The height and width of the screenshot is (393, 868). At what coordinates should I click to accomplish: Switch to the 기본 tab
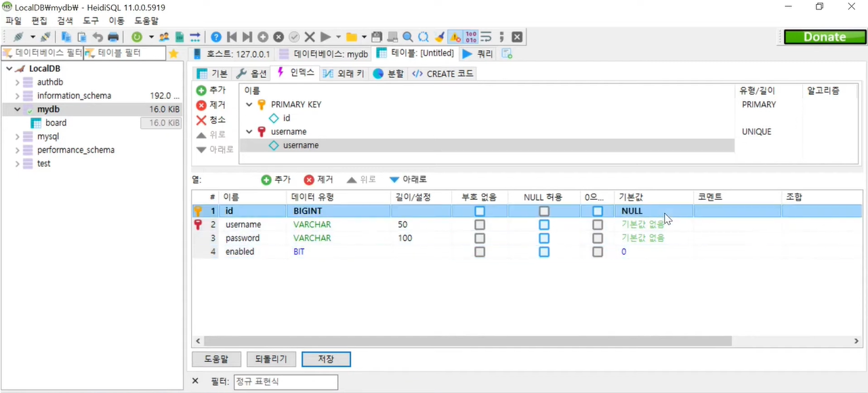pyautogui.click(x=212, y=73)
